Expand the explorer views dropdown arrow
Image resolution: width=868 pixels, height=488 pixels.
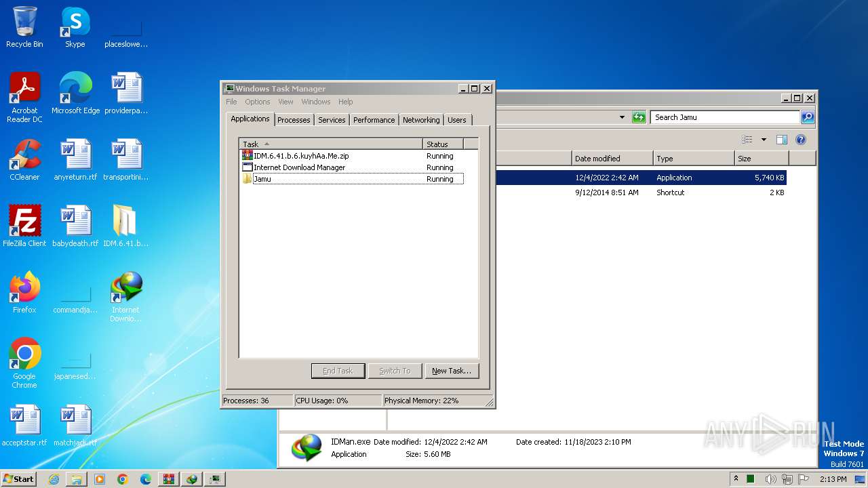764,140
